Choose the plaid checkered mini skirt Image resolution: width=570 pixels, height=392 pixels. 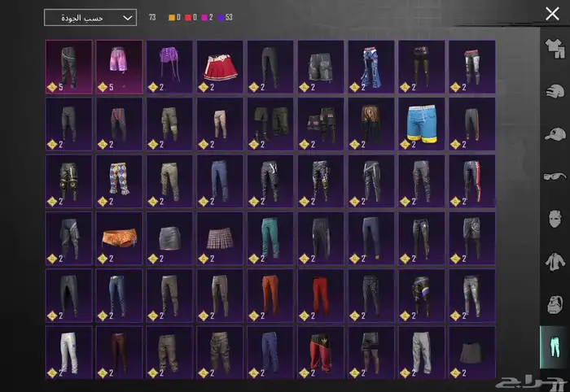219,238
